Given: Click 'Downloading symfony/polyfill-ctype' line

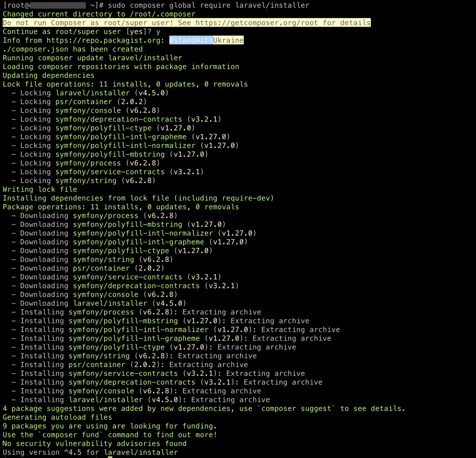Looking at the screenshot, I should pos(112,250).
